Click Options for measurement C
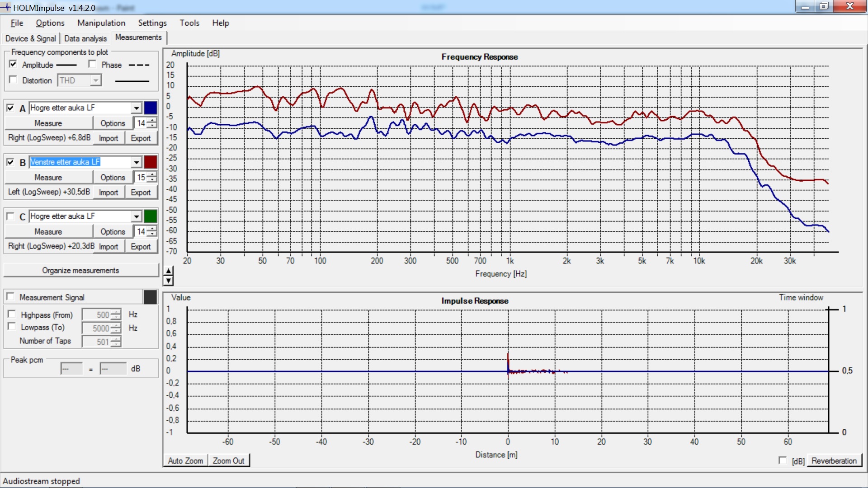Screen dimensions: 868x488 [x=113, y=231]
